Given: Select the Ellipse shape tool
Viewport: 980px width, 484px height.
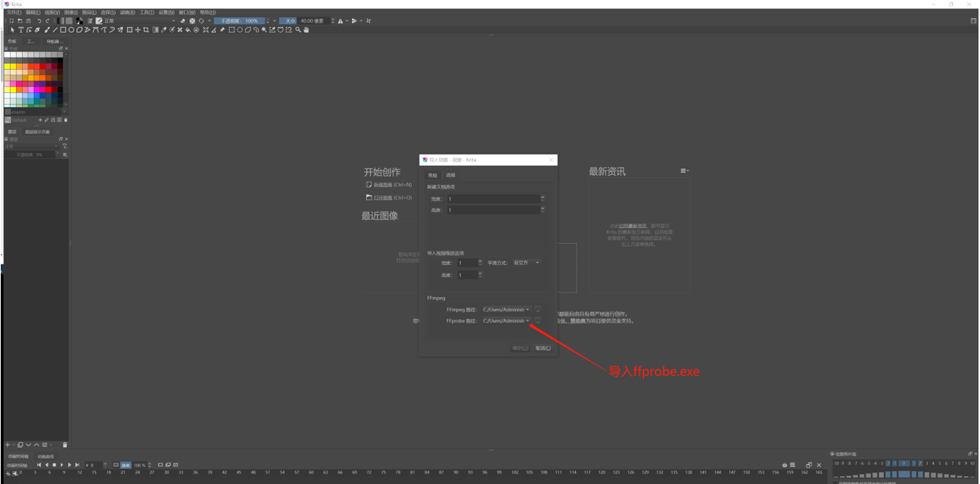Looking at the screenshot, I should tap(71, 30).
